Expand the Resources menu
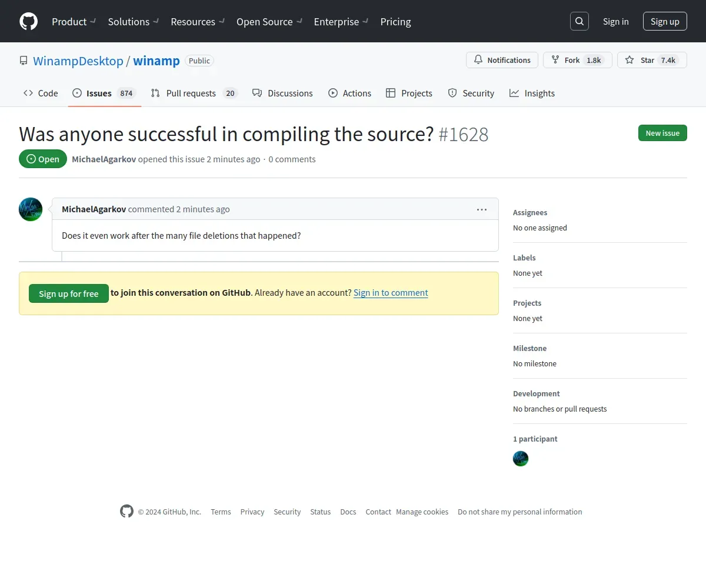Screen dimensions: 706x588 click(198, 22)
